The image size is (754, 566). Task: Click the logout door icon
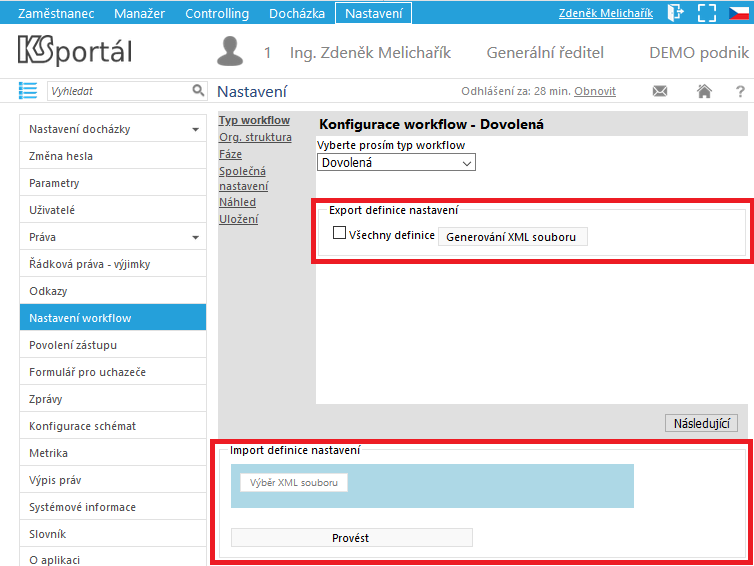[x=676, y=13]
